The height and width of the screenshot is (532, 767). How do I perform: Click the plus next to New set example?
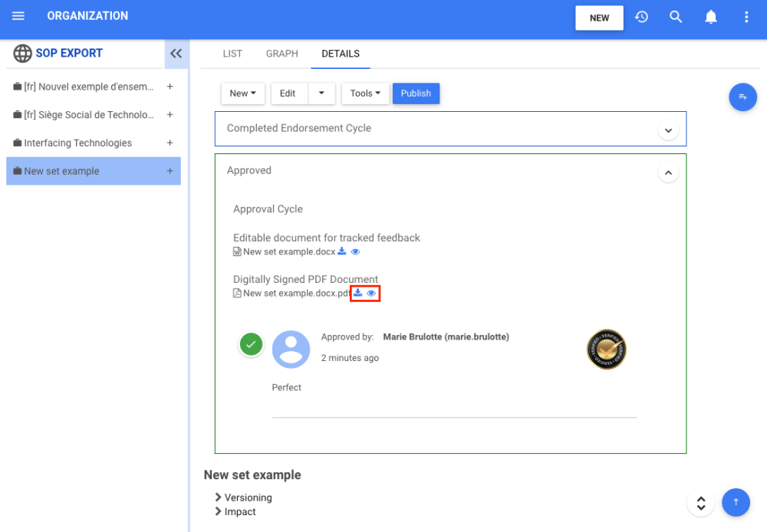pos(170,171)
